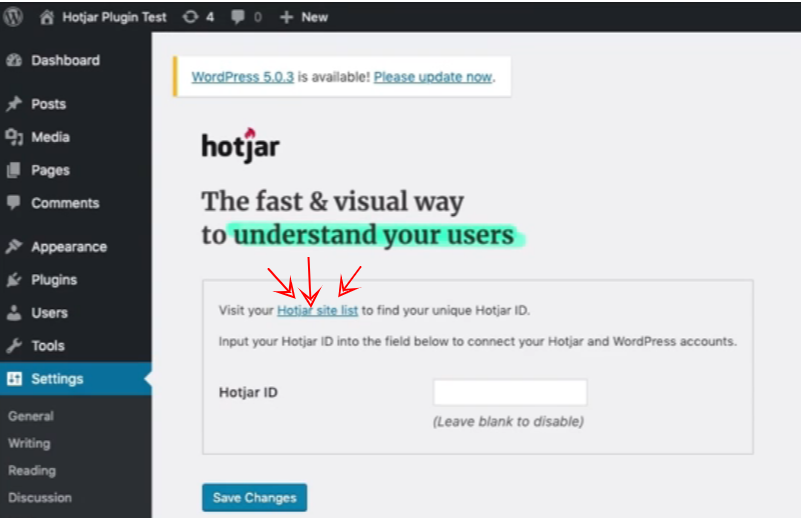Click the Media icon in sidebar
The width and height of the screenshot is (801, 518).
coord(14,137)
